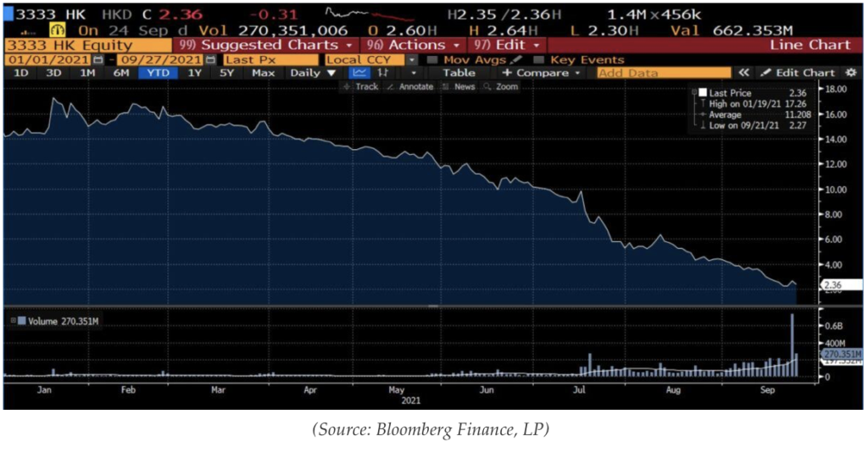This screenshot has width=868, height=453.
Task: Click the Volume series color swatch
Action: pos(21,321)
